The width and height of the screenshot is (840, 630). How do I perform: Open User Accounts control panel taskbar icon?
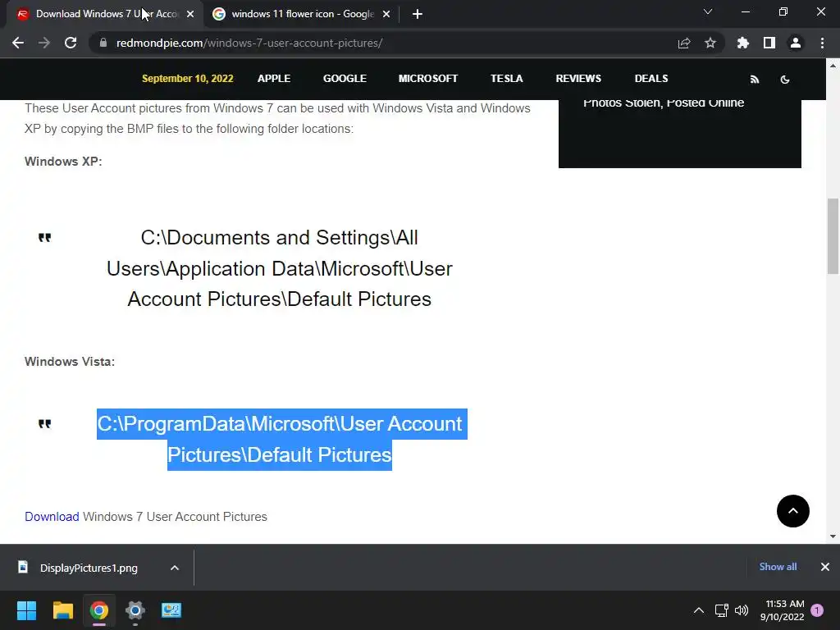(171, 610)
